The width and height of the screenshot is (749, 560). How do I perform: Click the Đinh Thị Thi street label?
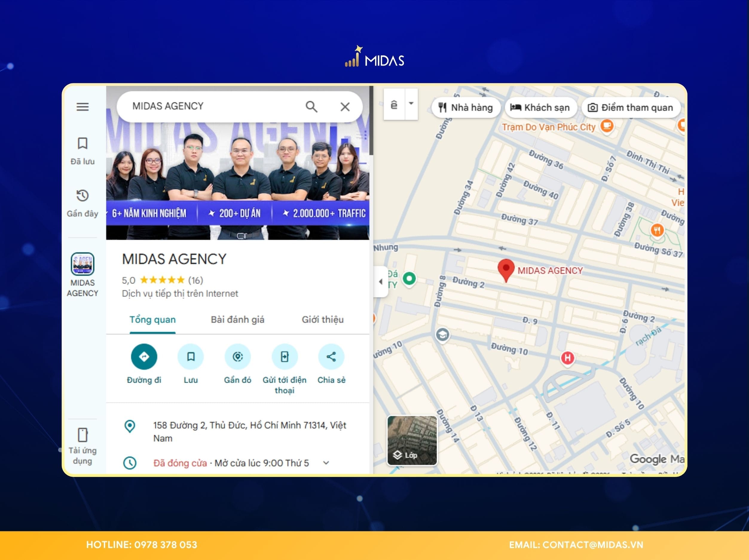click(x=648, y=162)
